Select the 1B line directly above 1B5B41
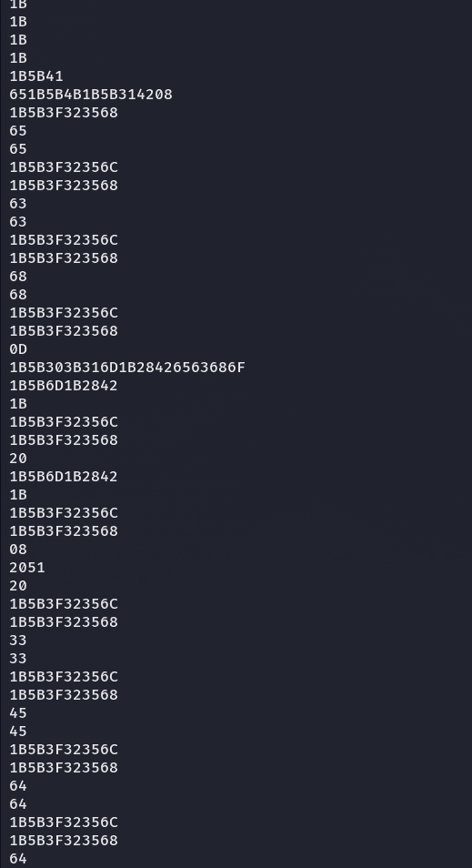This screenshot has width=472, height=868. click(18, 58)
